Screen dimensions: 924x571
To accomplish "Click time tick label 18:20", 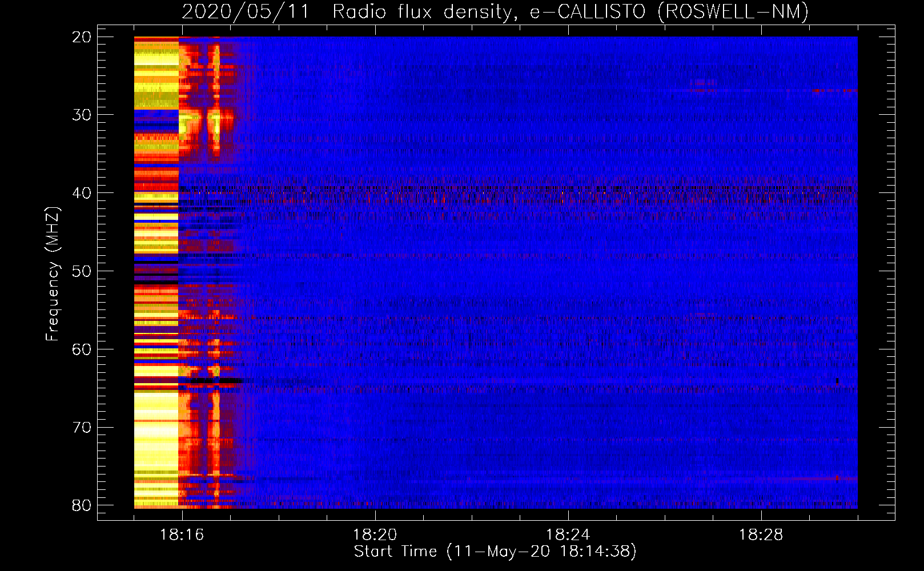I will pyautogui.click(x=375, y=535).
